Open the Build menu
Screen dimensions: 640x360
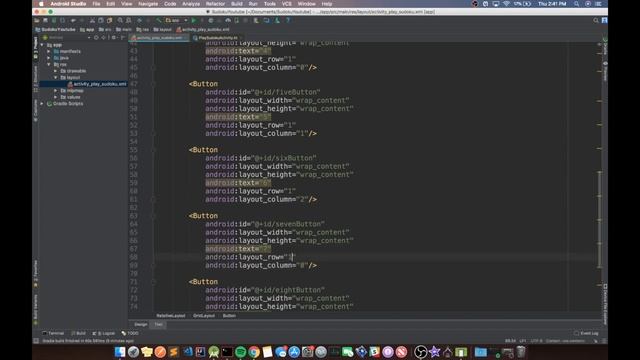237,4
